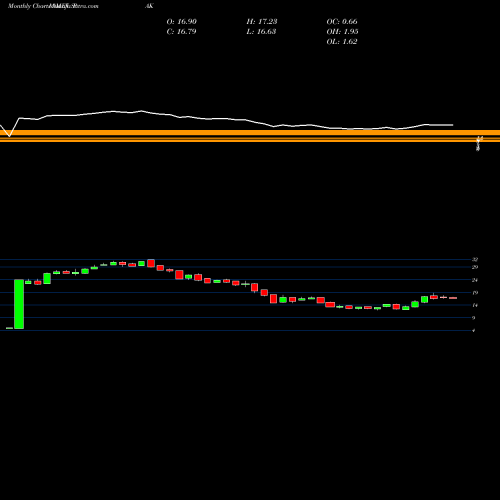Select the tall green candlestick from 4 to 24
Screen dimensions: 500x500
point(19,304)
